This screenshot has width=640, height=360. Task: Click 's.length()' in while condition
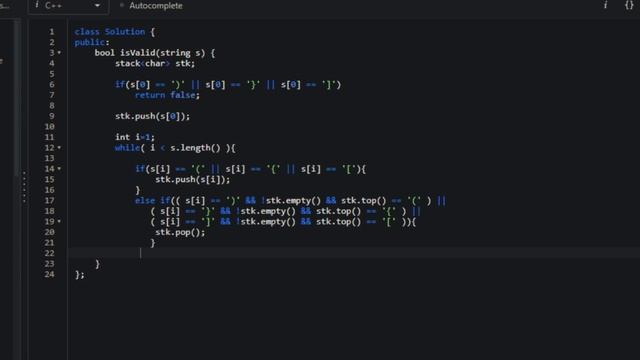click(195, 148)
